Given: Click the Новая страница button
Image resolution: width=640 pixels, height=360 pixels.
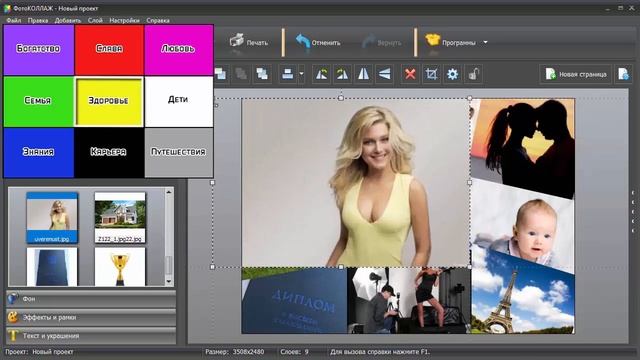Looking at the screenshot, I should tap(576, 74).
